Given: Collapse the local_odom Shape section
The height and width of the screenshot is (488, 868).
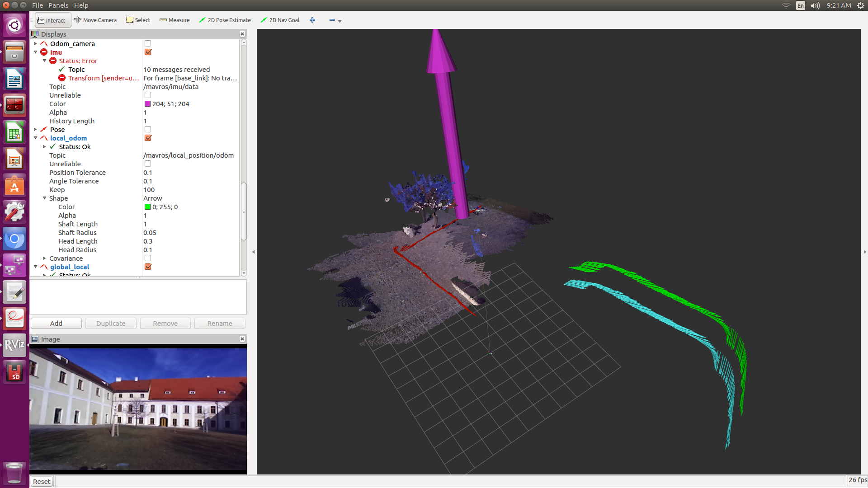Looking at the screenshot, I should (x=44, y=198).
